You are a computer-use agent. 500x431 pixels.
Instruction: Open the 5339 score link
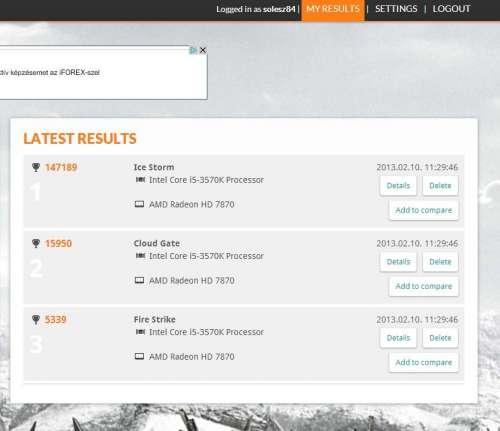tap(56, 319)
